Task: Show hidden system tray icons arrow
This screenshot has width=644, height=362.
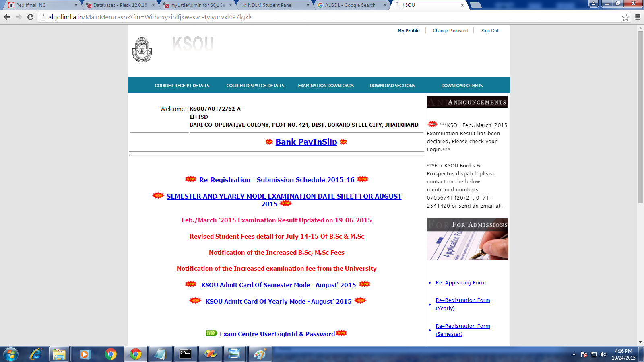Action: coord(574,354)
